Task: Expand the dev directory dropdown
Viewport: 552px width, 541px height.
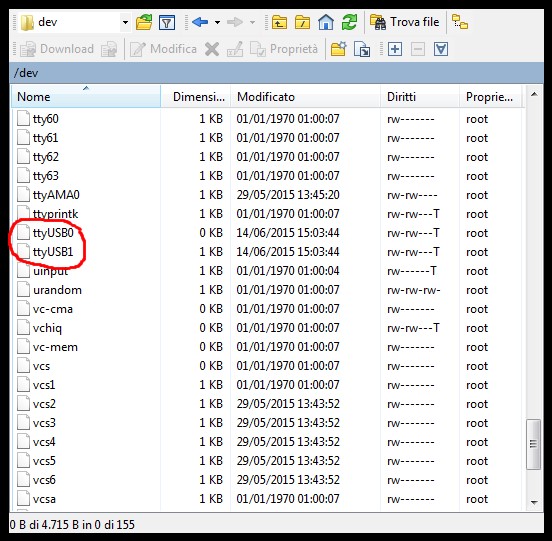Action: point(125,23)
